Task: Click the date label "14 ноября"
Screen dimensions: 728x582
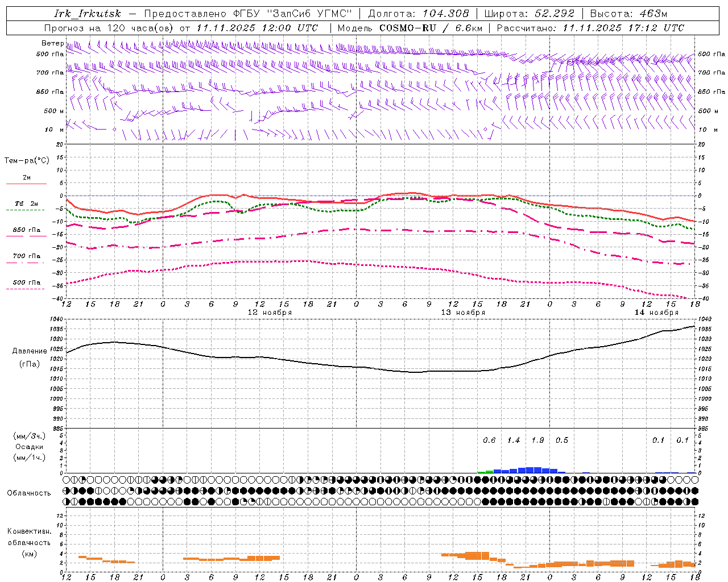Action: pyautogui.click(x=656, y=313)
